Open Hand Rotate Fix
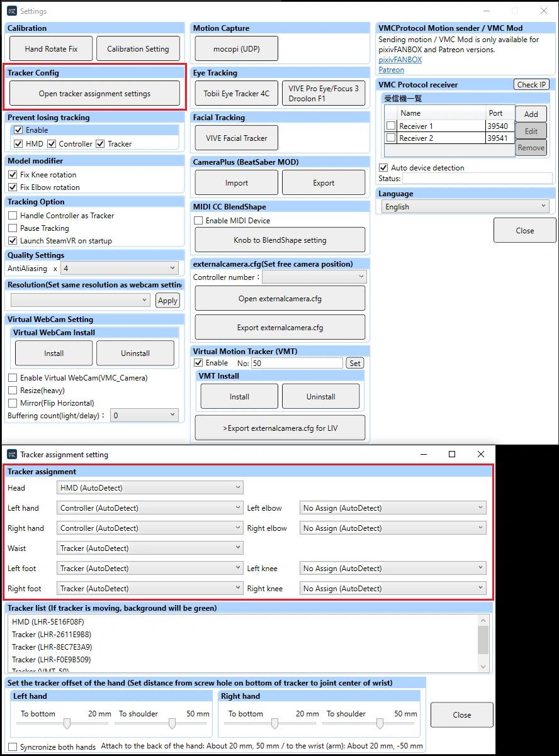 tap(52, 48)
